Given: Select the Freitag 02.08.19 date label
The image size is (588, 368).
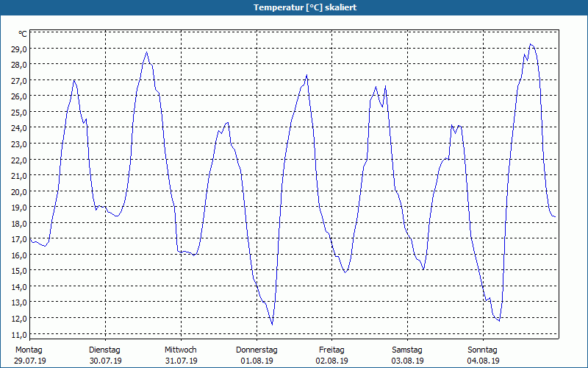Looking at the screenshot, I should 332,355.
